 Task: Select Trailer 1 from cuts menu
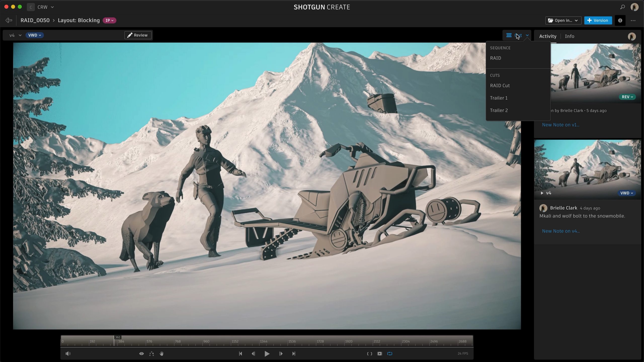(x=499, y=98)
